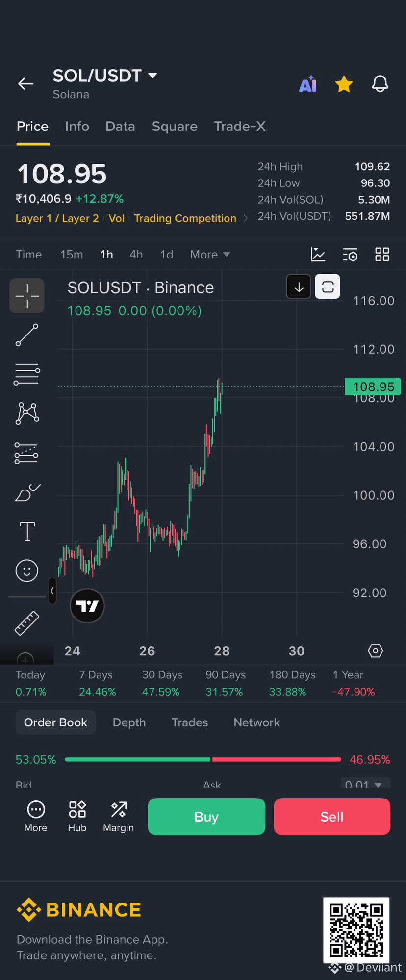Select the 1d chart interval

click(167, 255)
